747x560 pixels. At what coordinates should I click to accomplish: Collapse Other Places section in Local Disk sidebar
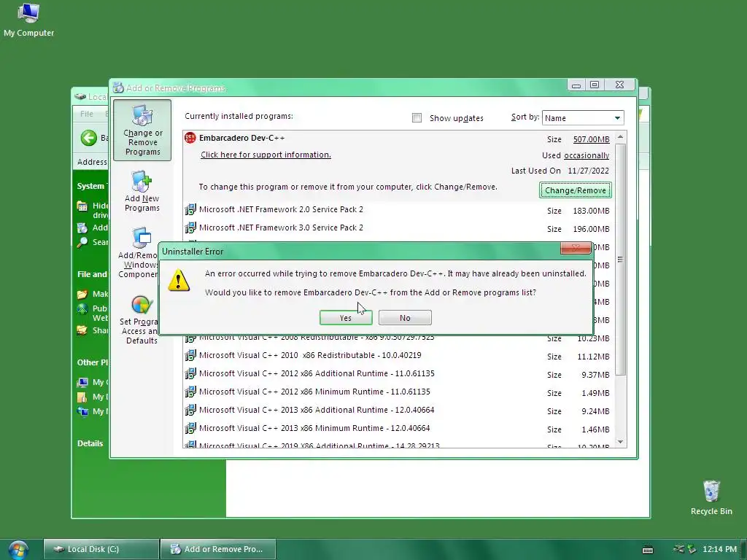tap(93, 362)
